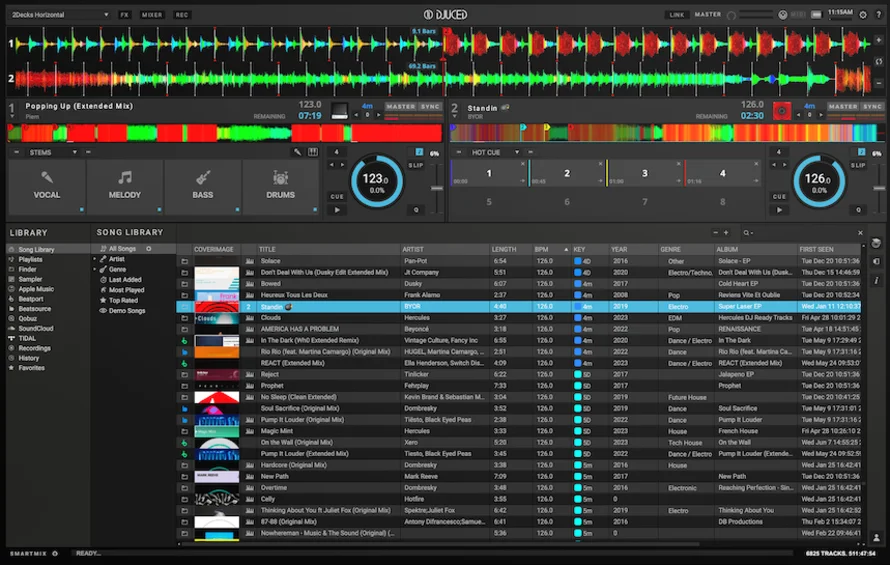The height and width of the screenshot is (565, 890).
Task: Click the info icon beside the track list
Action: [x=876, y=280]
